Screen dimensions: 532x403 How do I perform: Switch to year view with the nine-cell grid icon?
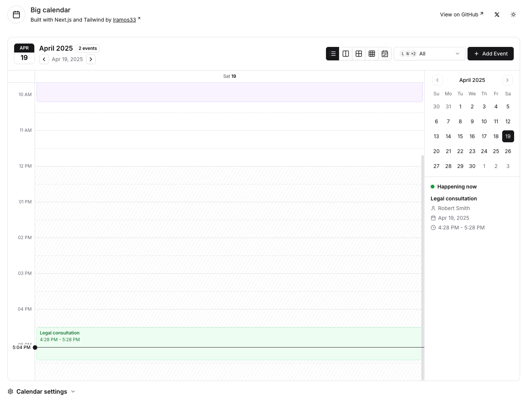[x=372, y=54]
